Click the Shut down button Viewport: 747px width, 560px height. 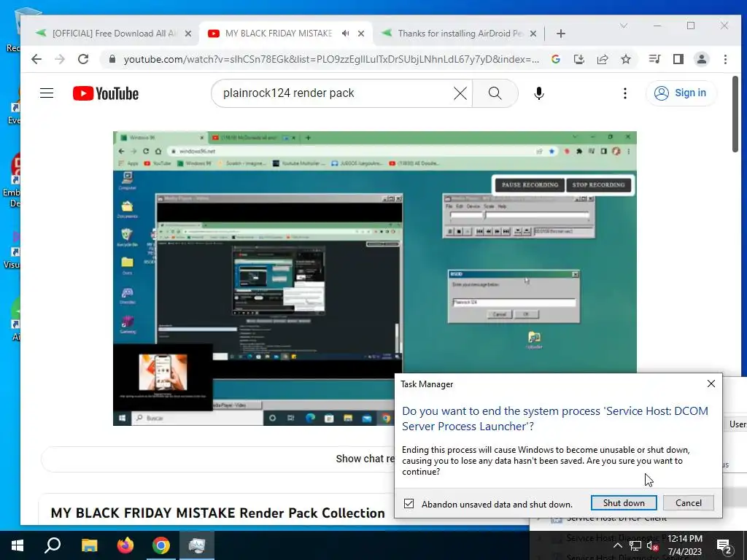tap(624, 503)
